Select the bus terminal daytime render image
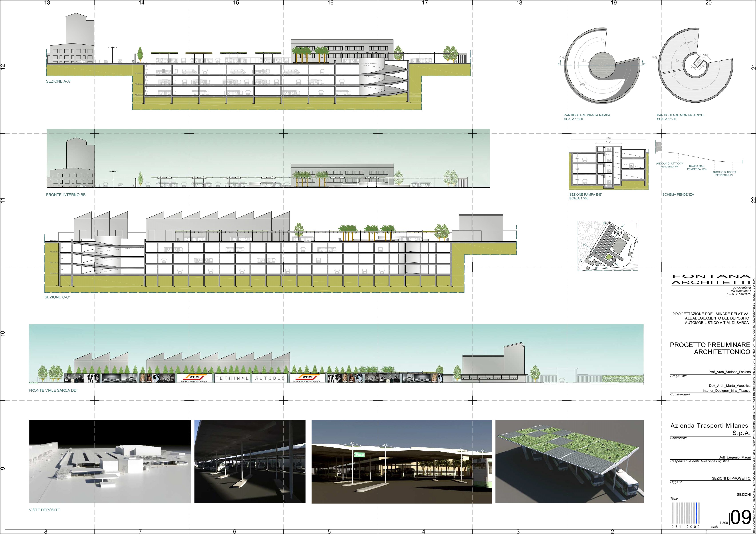Screen dimensions: 756x534 [x=401, y=461]
